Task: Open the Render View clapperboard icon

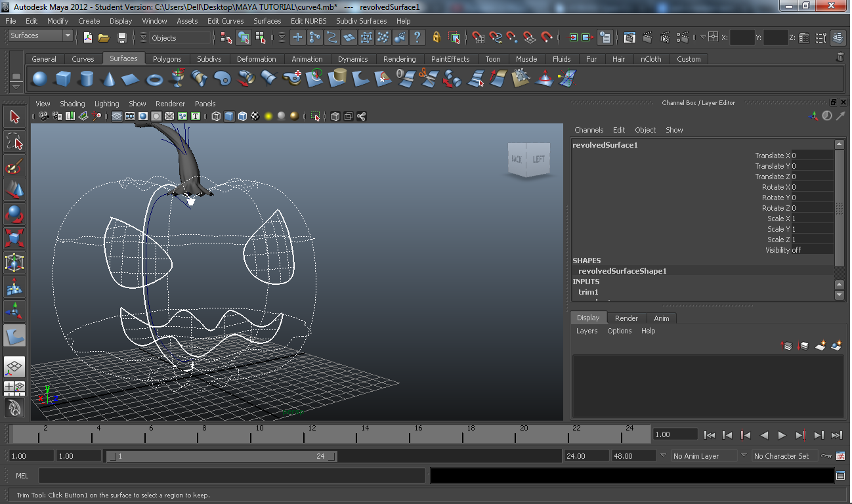Action: click(x=629, y=37)
